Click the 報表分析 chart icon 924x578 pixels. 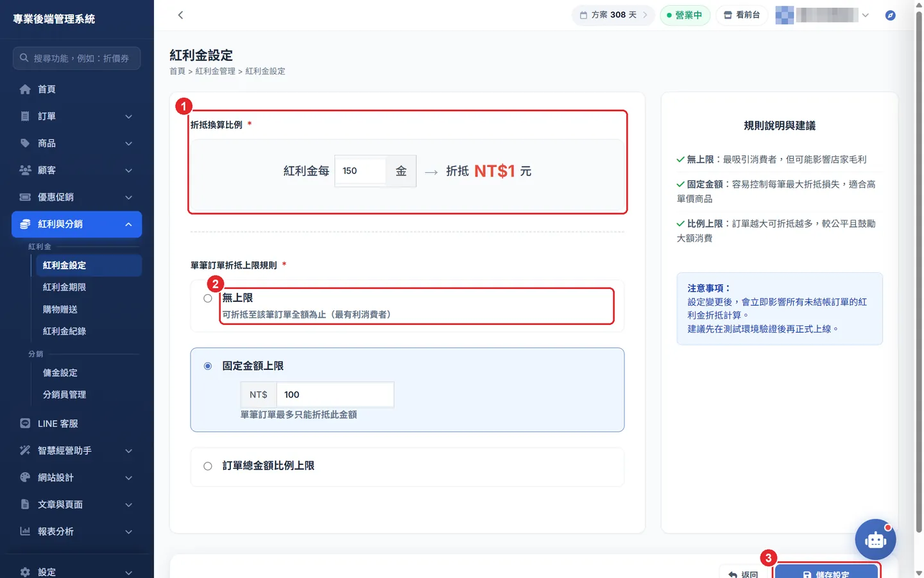click(x=25, y=532)
